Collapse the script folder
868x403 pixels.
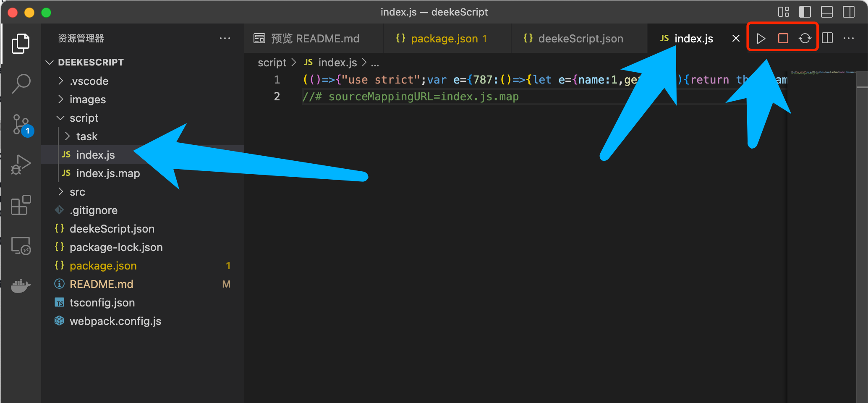pyautogui.click(x=84, y=118)
